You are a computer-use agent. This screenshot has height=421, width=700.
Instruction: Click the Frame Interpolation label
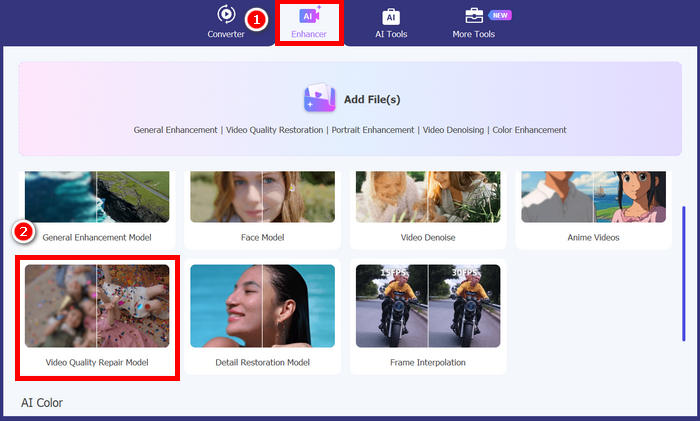point(428,362)
